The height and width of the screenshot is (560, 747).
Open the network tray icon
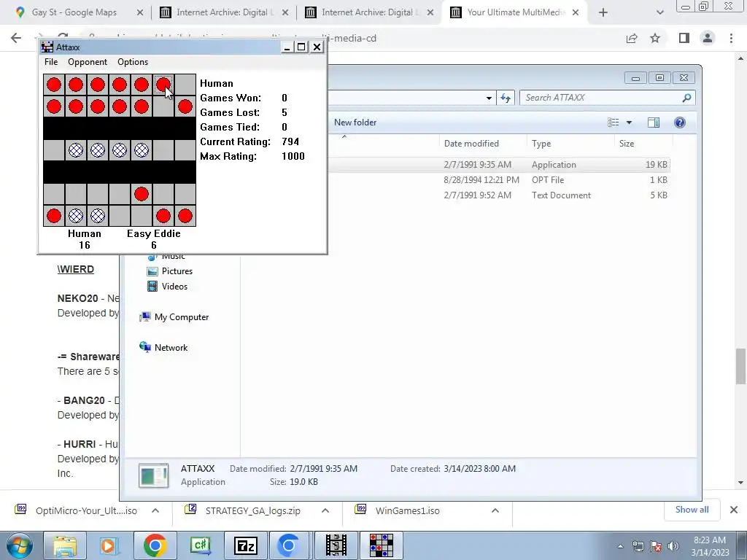(638, 546)
